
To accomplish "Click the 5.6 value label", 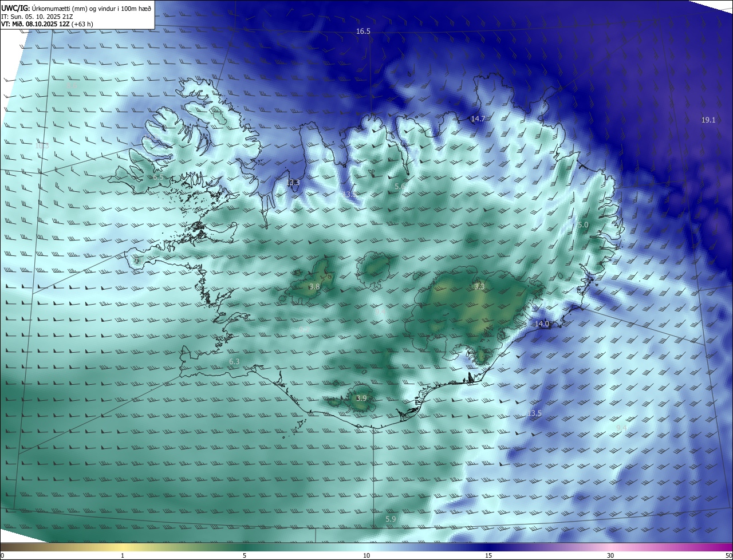I will pyautogui.click(x=400, y=187).
